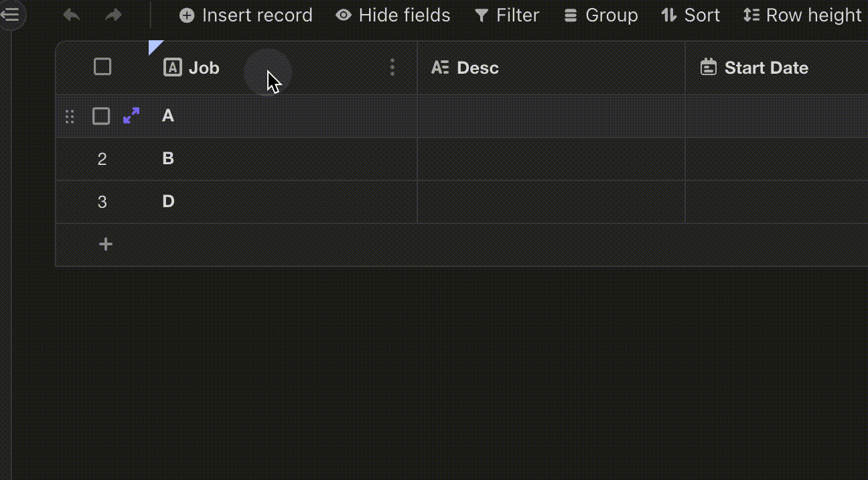
Task: Click the Row height adjustment icon
Action: pyautogui.click(x=753, y=15)
